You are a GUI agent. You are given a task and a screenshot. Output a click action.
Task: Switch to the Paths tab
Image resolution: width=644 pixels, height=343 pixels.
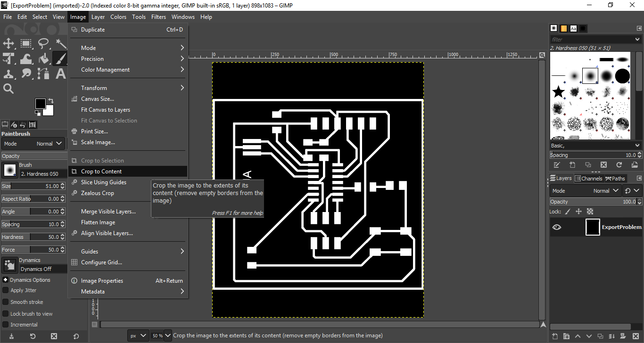coord(615,179)
